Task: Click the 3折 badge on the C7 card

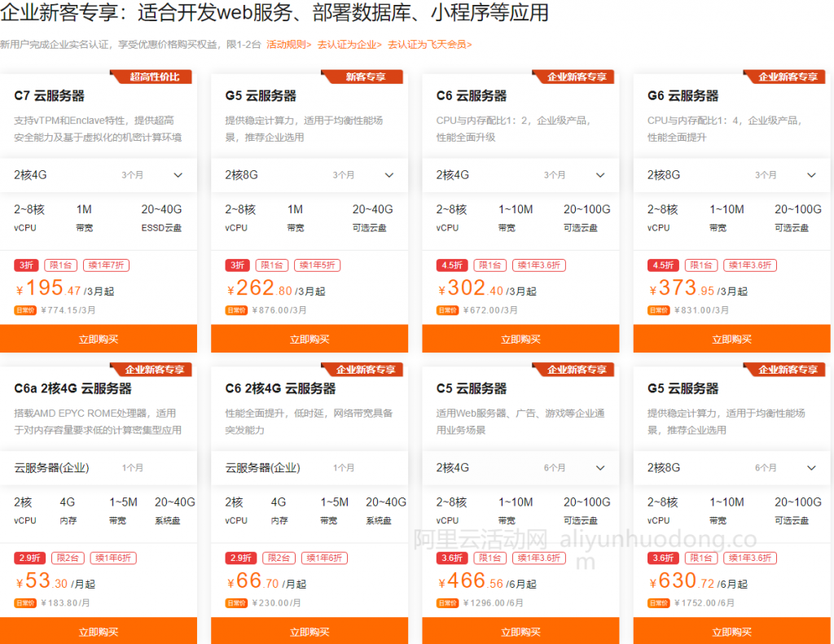Action: point(27,265)
